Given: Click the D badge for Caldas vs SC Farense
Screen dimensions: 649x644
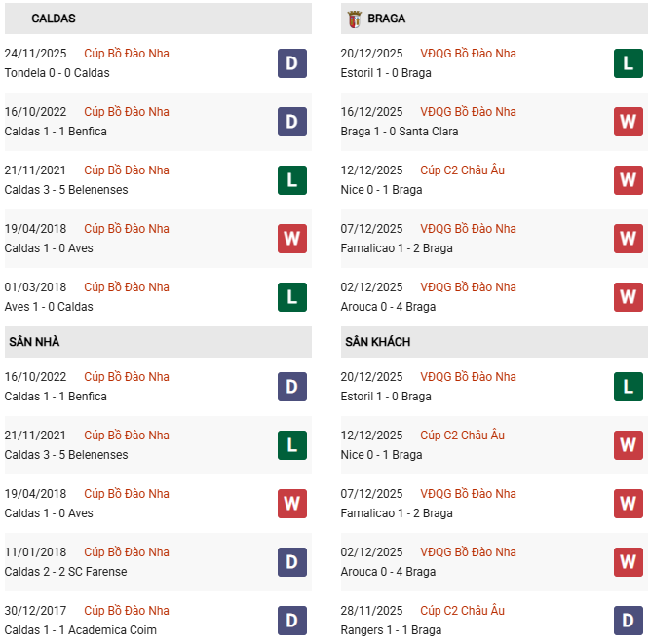Looking at the screenshot, I should (x=292, y=562).
